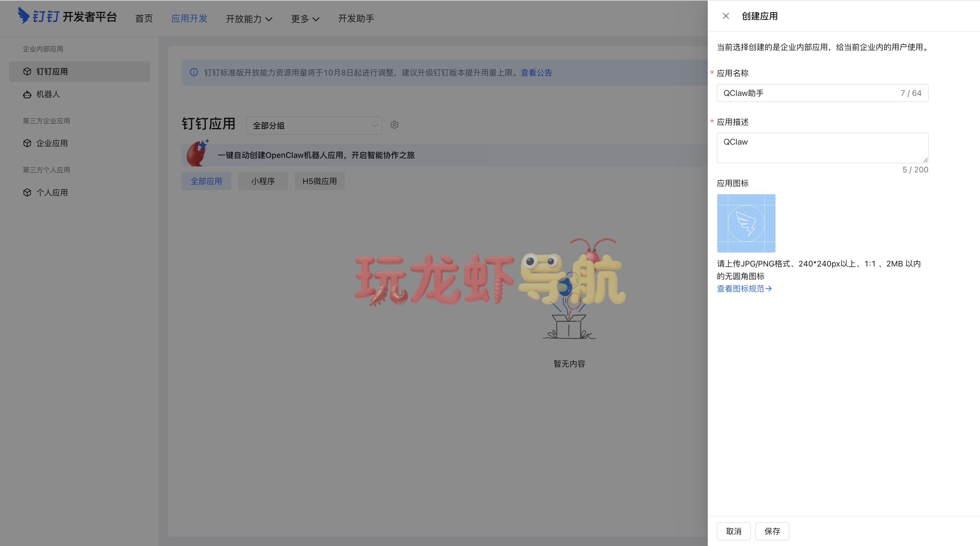Close the 创建应用 panel with the X icon
Screen dimensions: 980x546
pos(725,16)
